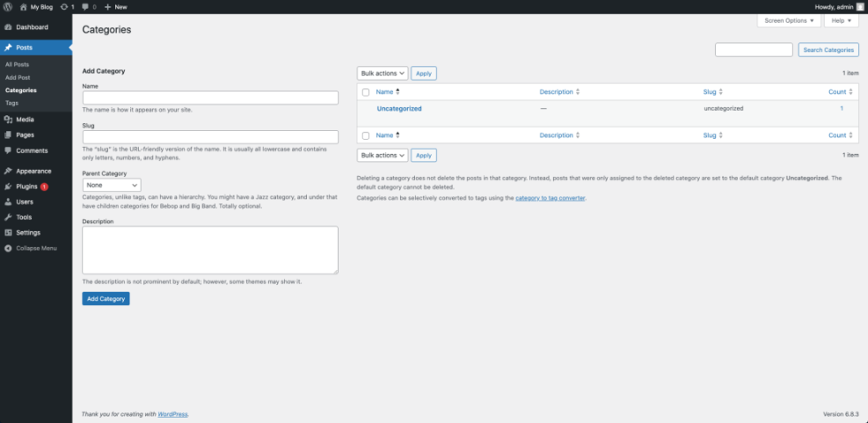This screenshot has height=423, width=868.
Task: Open the Parent Category dropdown
Action: 112,185
